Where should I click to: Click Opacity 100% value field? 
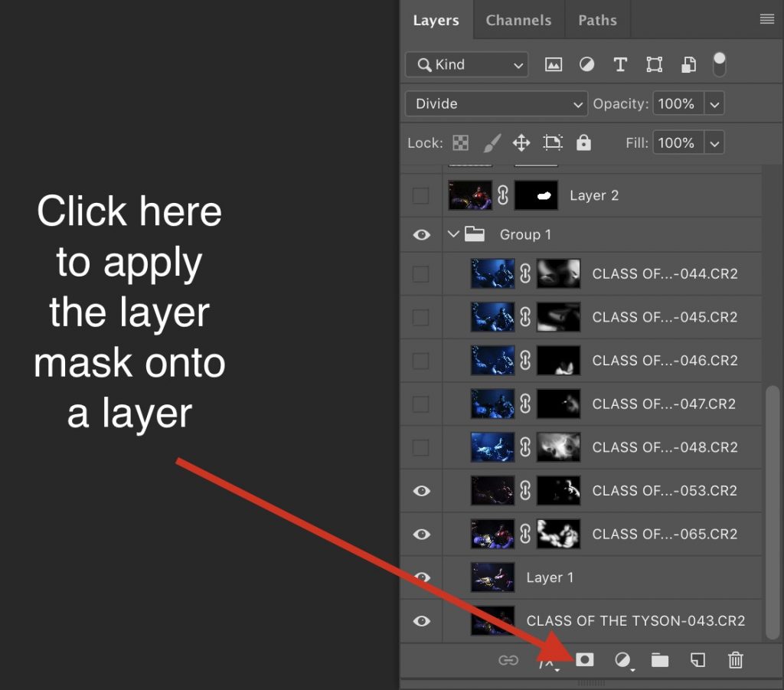coord(678,104)
